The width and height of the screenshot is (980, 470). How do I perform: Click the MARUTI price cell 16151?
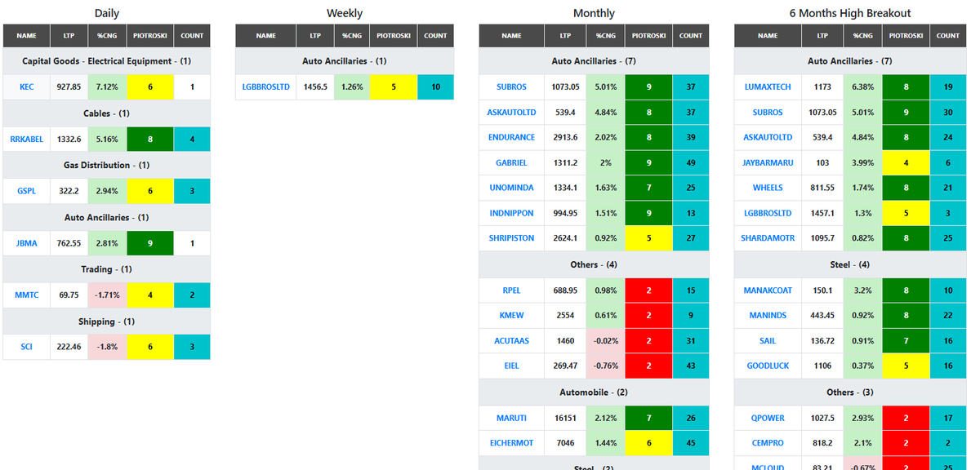(x=565, y=418)
